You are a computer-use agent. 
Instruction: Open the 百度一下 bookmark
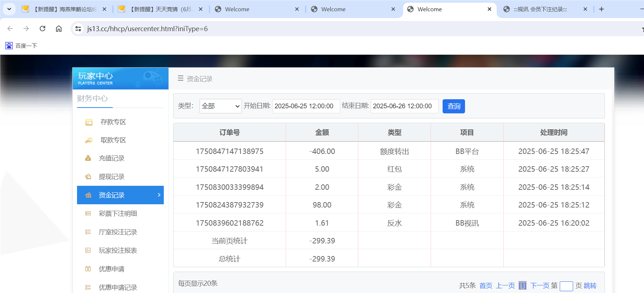(22, 46)
